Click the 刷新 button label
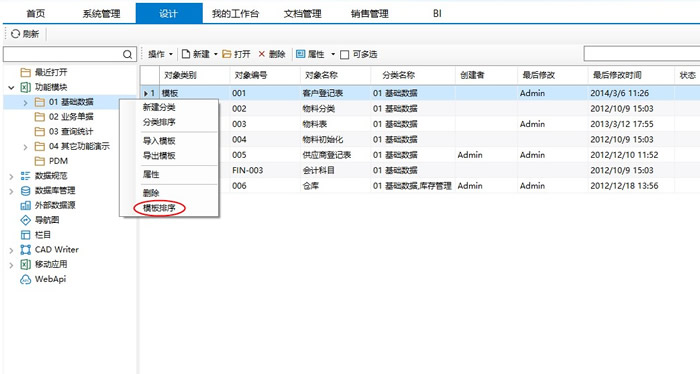Screen dimensions: 700x374 coord(31,34)
